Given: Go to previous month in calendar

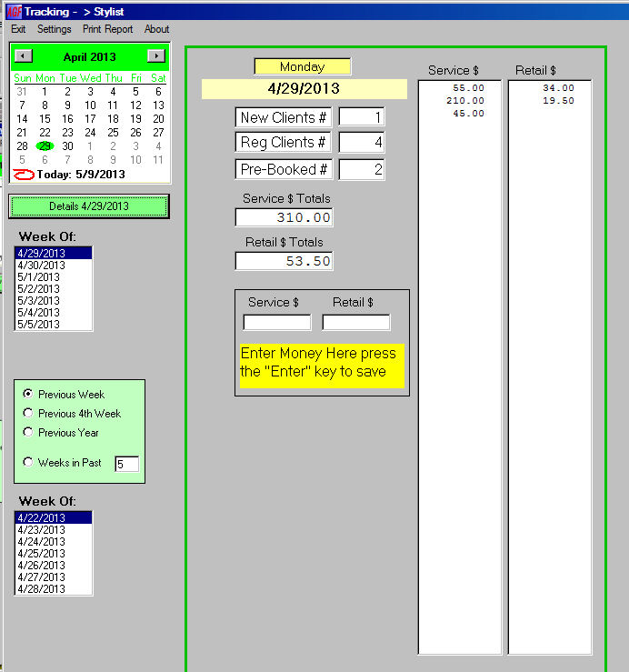Looking at the screenshot, I should (x=25, y=56).
